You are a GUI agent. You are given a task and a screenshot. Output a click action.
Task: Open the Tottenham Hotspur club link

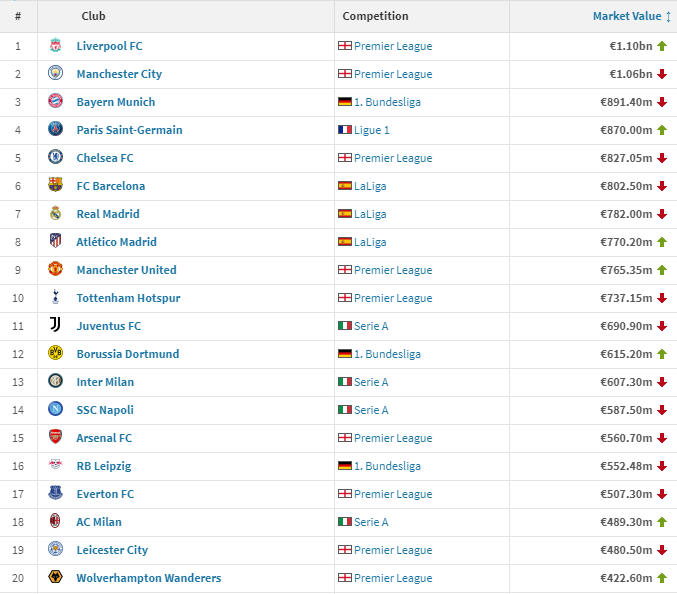coord(128,298)
